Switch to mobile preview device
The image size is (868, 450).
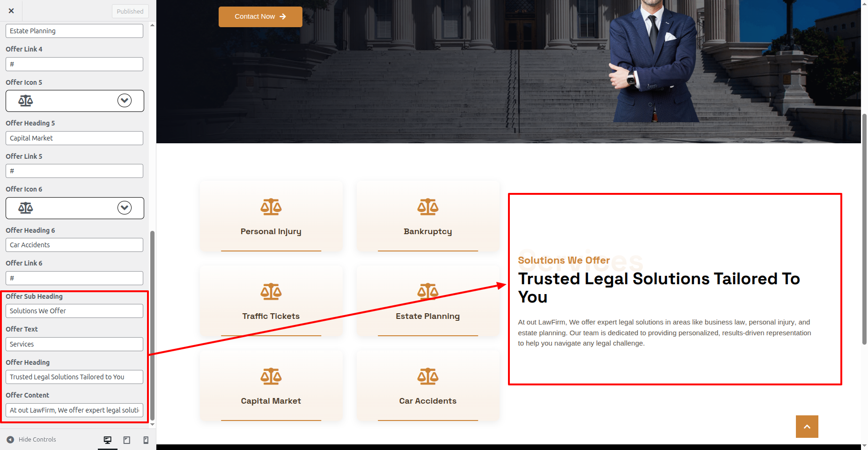click(146, 440)
